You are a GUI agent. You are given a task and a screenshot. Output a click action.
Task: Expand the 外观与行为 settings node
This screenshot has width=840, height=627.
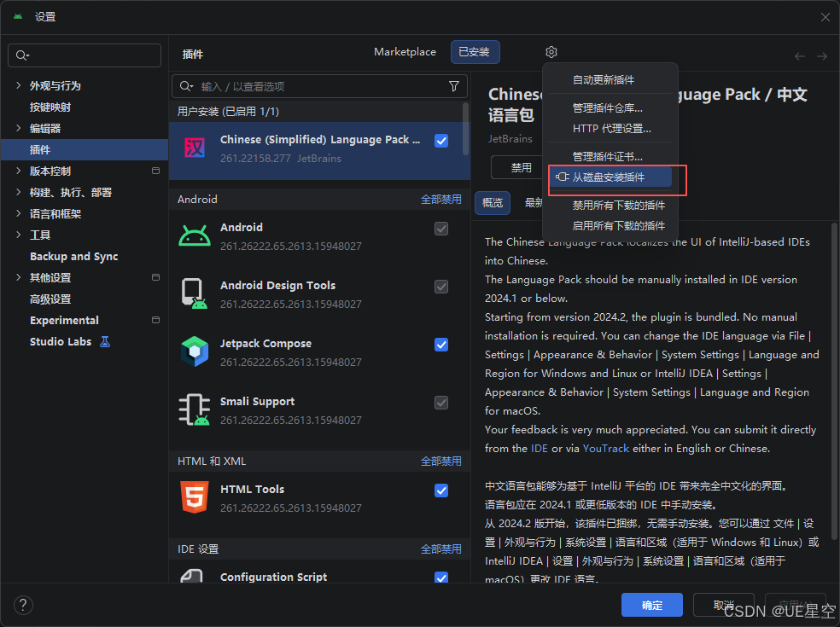point(18,85)
